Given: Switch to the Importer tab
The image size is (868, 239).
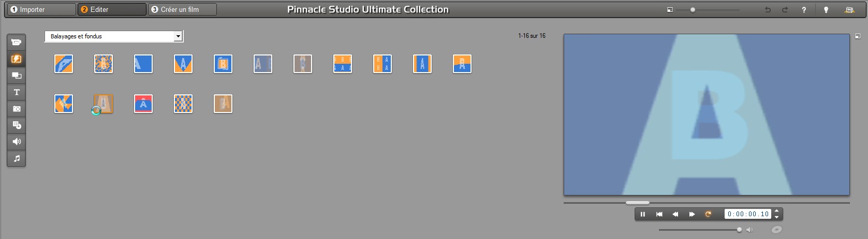Looking at the screenshot, I should (40, 9).
